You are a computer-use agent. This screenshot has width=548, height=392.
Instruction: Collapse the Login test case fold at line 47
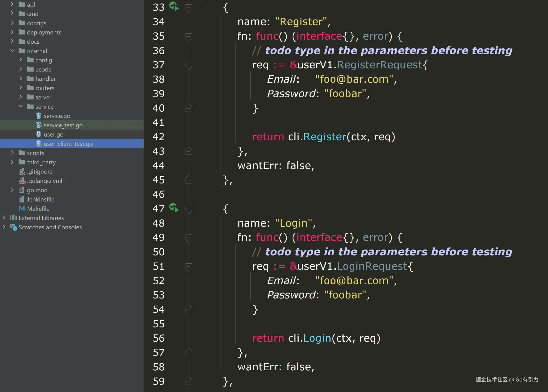[189, 209]
